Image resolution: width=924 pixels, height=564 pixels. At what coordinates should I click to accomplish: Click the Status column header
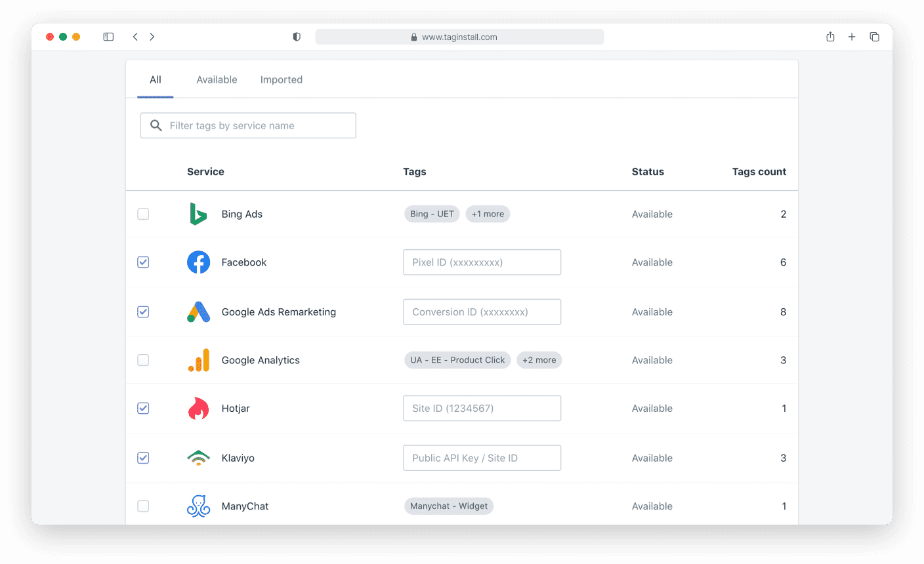tap(648, 172)
